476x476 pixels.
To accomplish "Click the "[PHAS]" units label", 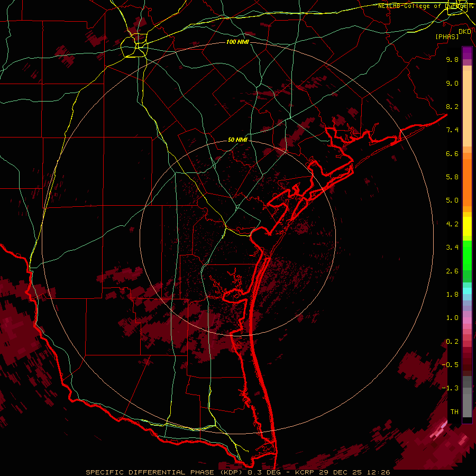I will (447, 36).
